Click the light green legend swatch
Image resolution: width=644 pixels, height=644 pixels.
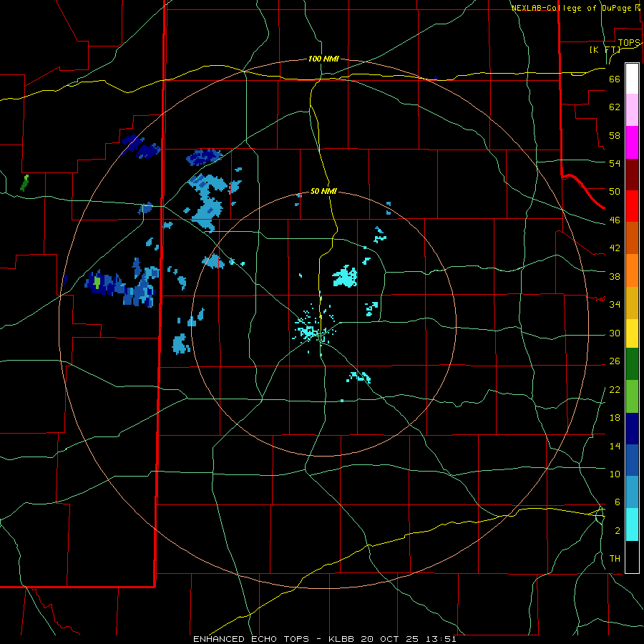tap(632, 396)
